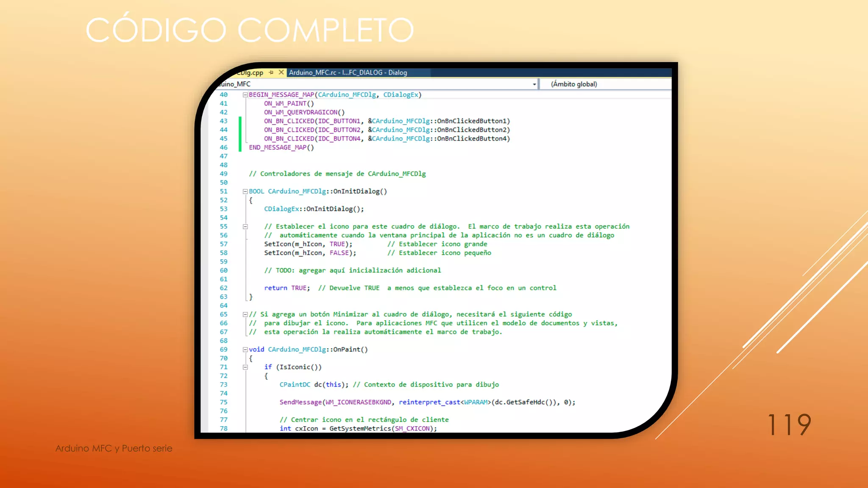The image size is (868, 488).
Task: Click CDialogEx in BEGIN_MESSAGE_MAP line
Action: pos(401,95)
